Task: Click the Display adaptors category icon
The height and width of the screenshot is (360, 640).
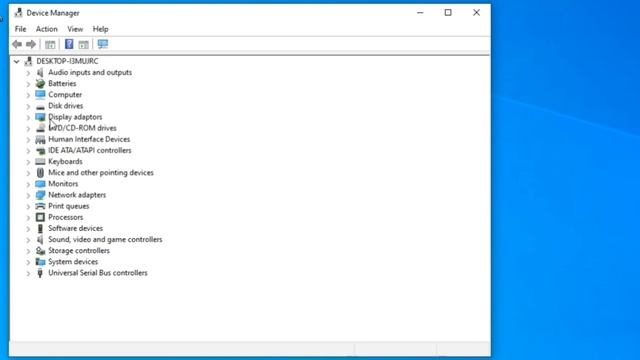Action: 40,117
